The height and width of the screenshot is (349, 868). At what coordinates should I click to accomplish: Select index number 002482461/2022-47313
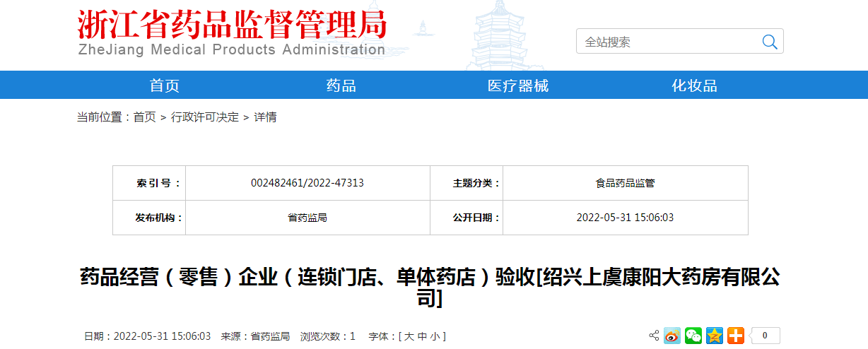[x=307, y=183]
